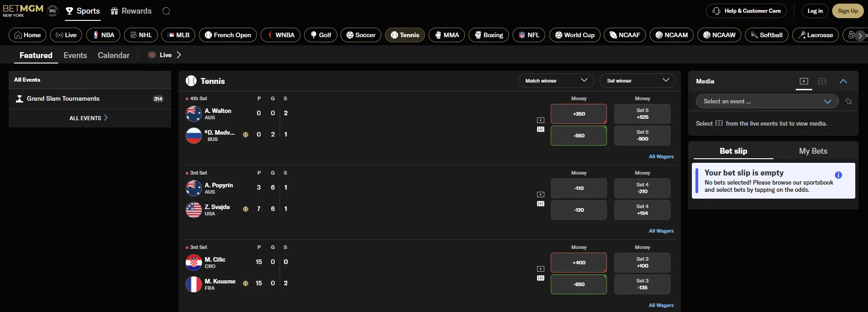Open the Bet slip tab

[733, 151]
